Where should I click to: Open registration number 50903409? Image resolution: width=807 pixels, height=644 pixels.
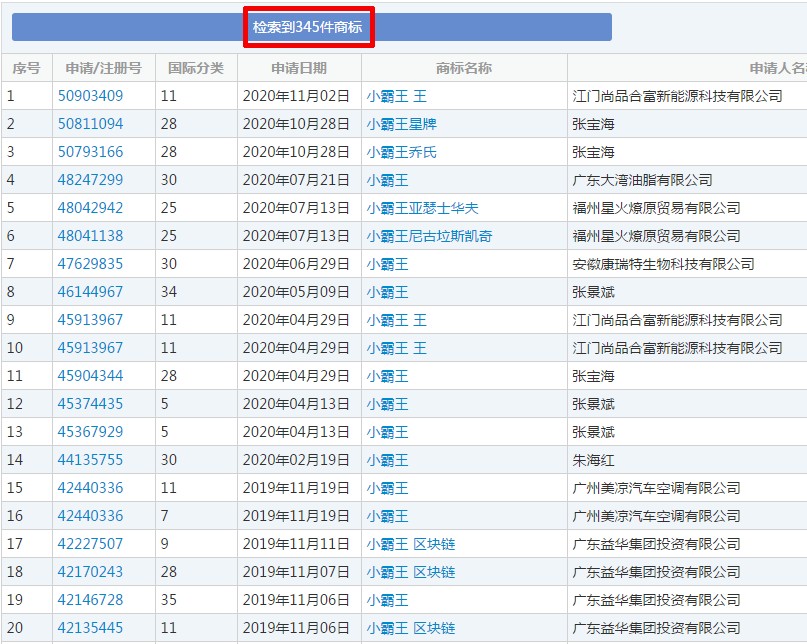pyautogui.click(x=91, y=96)
